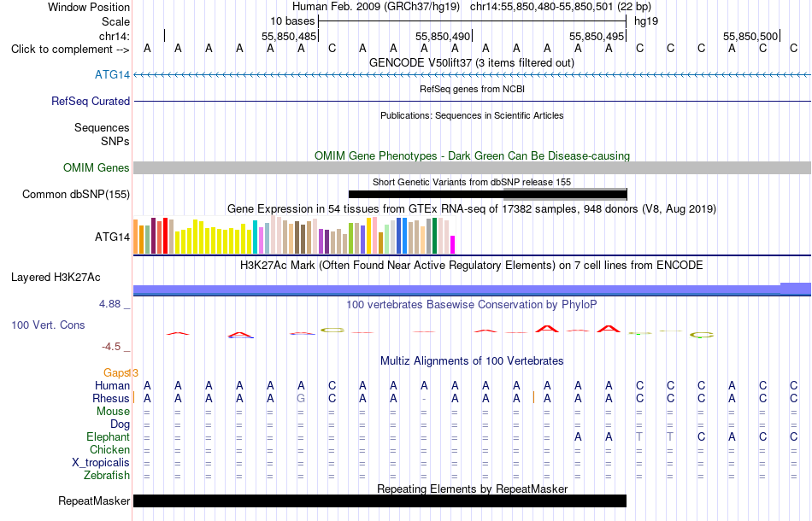Click the Rhesus species row label
This screenshot has height=521, width=812.
pyautogui.click(x=111, y=398)
